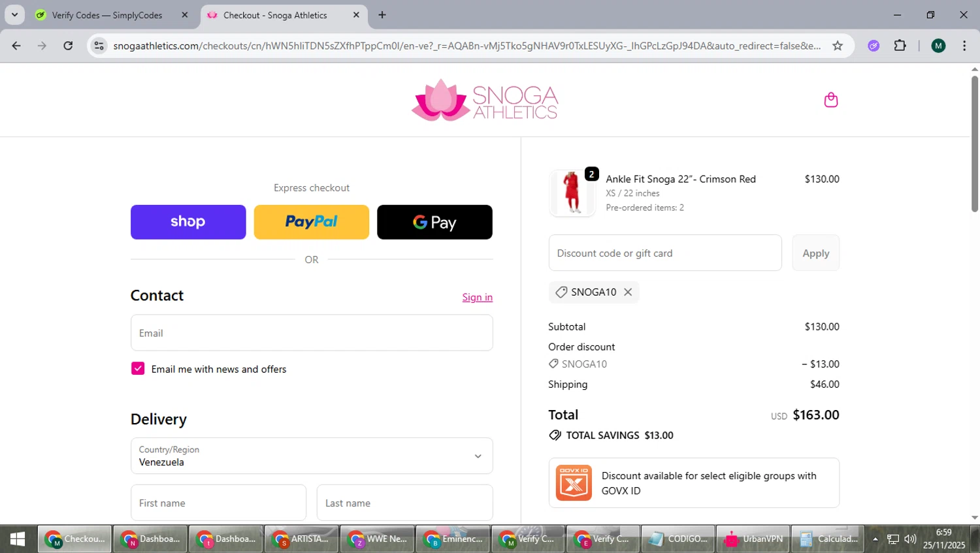Screen dimensions: 980x553
Task: Click the GOVX ID discount banner
Action: pyautogui.click(x=694, y=483)
